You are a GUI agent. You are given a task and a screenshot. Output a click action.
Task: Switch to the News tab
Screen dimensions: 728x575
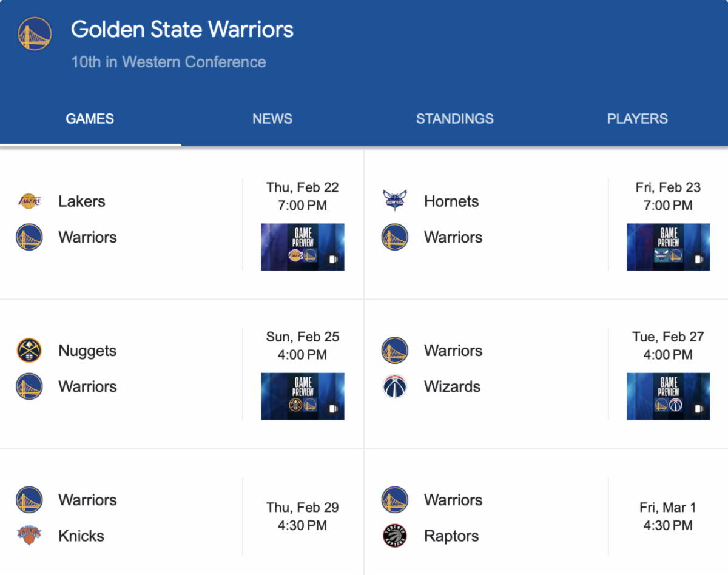pyautogui.click(x=272, y=119)
